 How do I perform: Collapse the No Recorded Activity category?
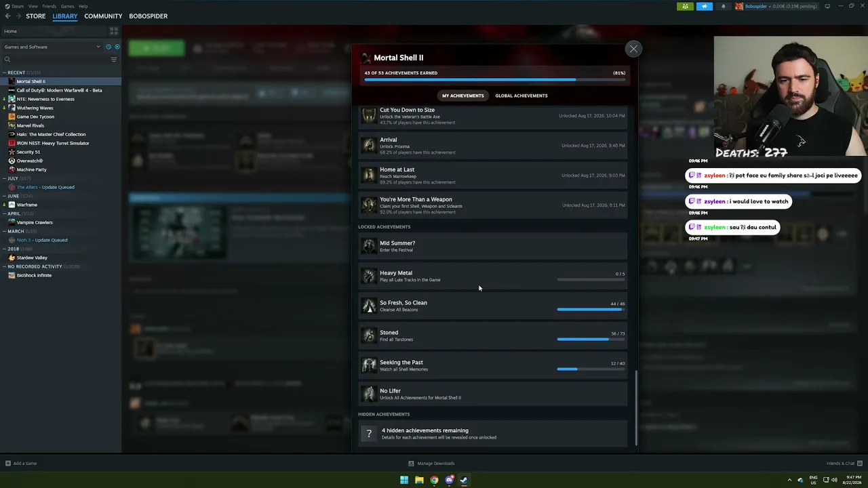[x=4, y=266]
